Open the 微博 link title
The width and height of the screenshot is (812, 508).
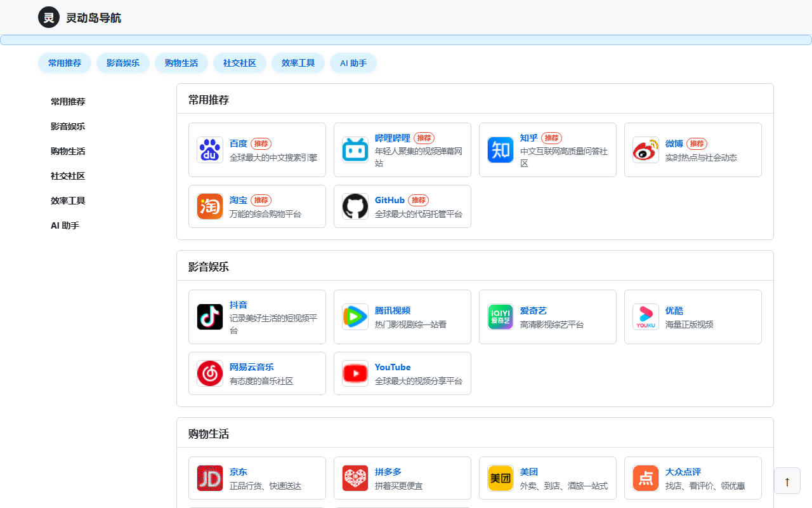(674, 144)
